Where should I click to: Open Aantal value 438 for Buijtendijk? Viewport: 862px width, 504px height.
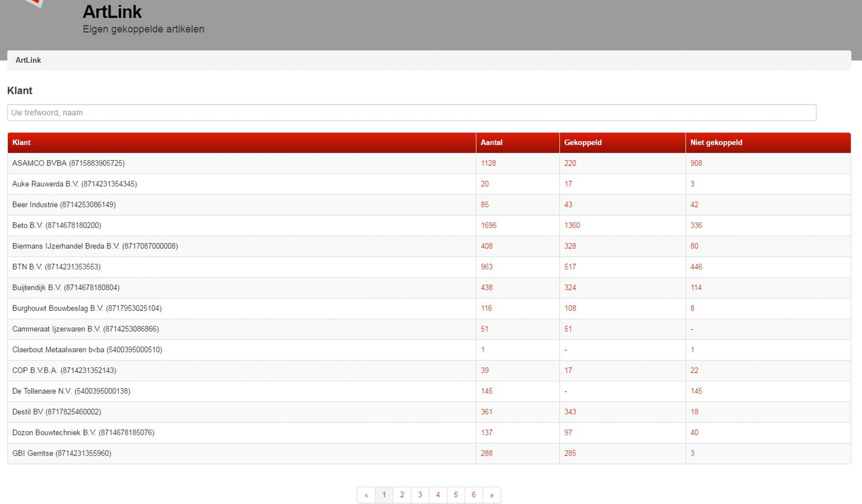tap(487, 288)
